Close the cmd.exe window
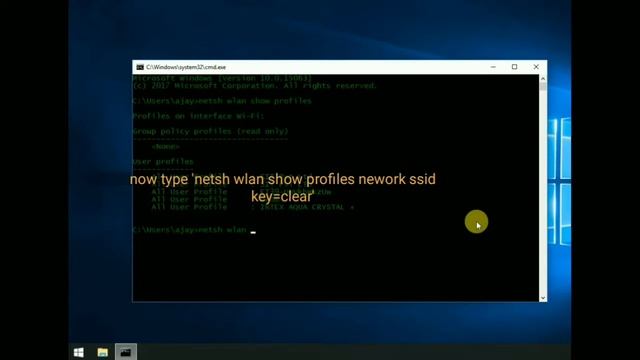This screenshot has width=640, height=360. (536, 67)
